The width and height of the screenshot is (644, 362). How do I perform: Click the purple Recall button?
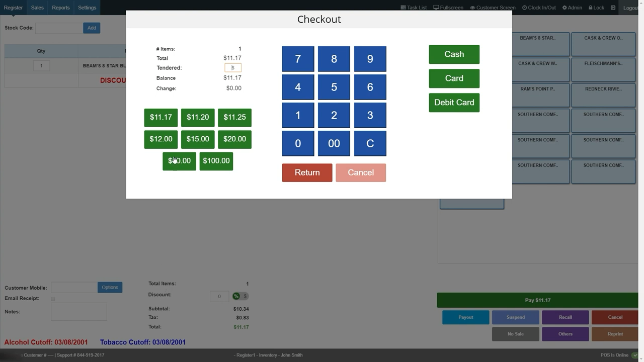[x=566, y=317]
